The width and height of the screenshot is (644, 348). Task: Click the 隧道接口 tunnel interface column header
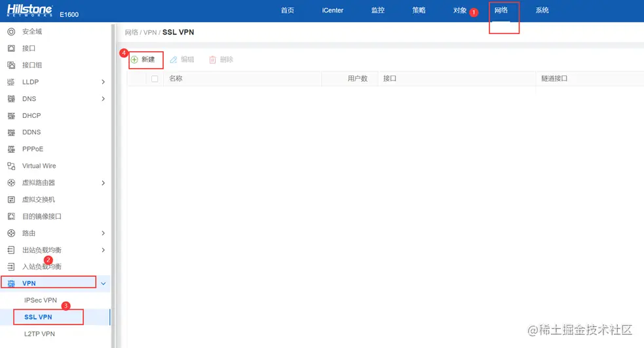[x=554, y=79]
